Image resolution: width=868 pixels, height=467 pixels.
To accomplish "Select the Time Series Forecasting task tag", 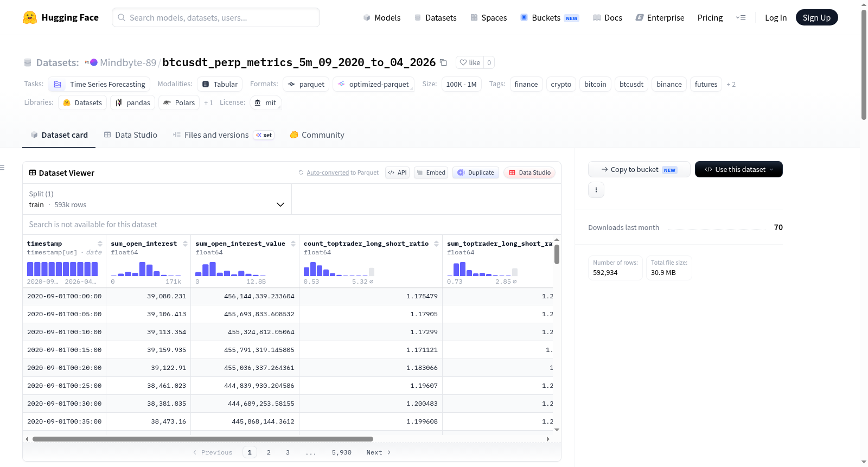I will click(x=99, y=84).
